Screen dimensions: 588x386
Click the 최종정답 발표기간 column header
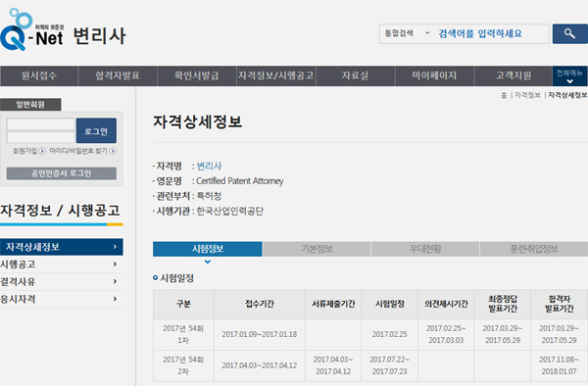click(503, 304)
